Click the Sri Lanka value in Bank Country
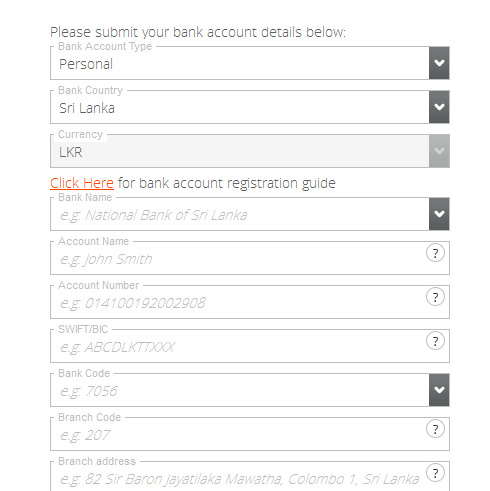This screenshot has width=490, height=491. [x=87, y=108]
